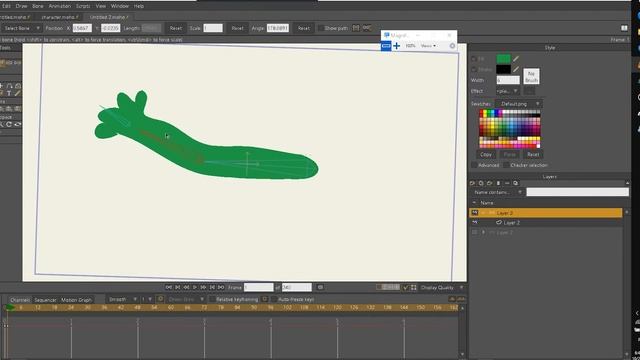
Task: Open the Swatches Default.png dropdown
Action: tap(518, 104)
